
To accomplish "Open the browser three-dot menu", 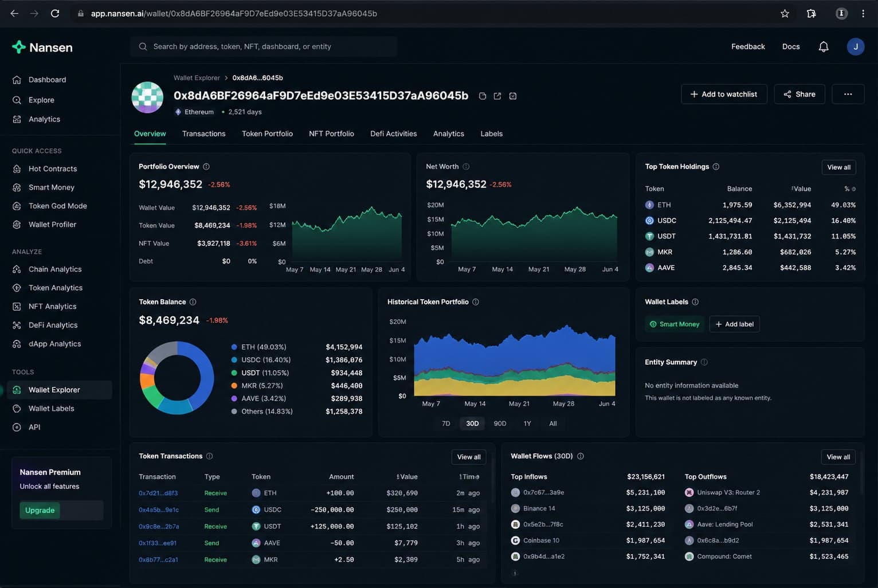I will 863,13.
